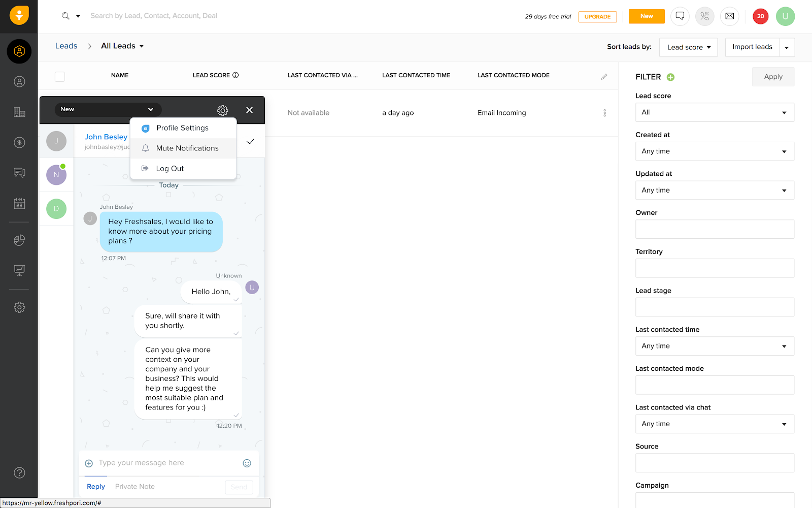The image size is (812, 508).
Task: Open the Lead score filter dropdown
Action: (715, 112)
